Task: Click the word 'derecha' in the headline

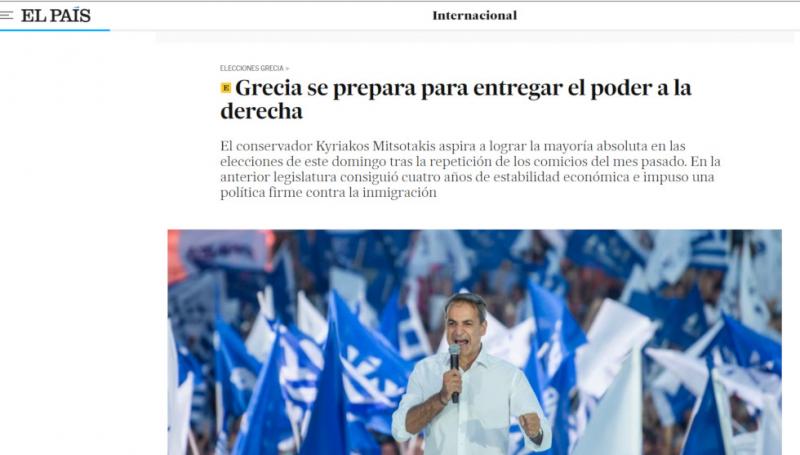Action: [262, 111]
